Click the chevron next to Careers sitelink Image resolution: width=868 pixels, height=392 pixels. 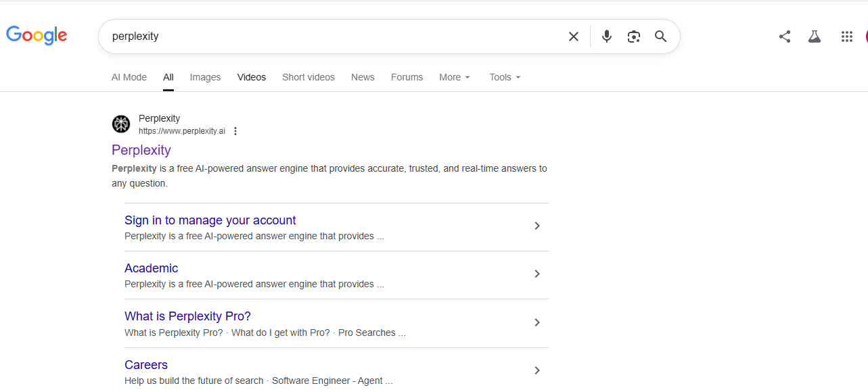click(537, 370)
